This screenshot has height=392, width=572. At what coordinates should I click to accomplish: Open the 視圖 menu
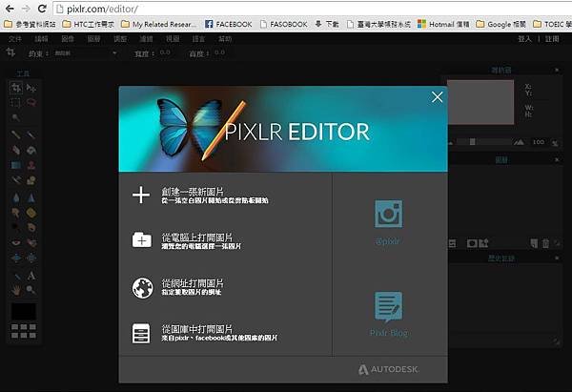[173, 39]
